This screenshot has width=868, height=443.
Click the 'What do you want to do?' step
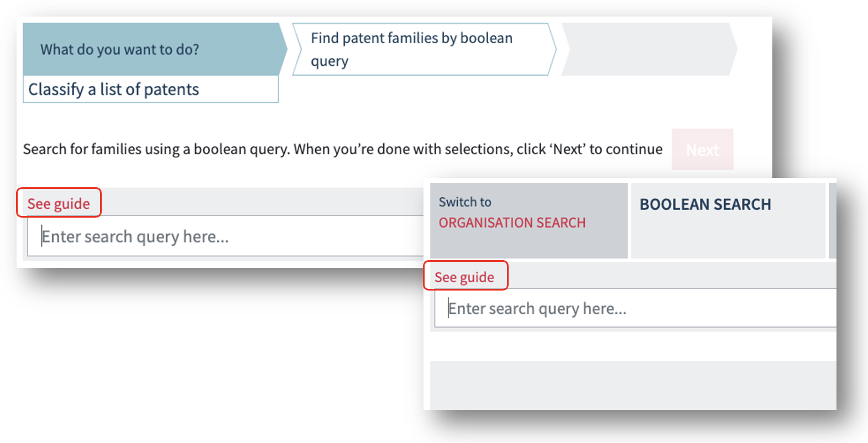(x=119, y=49)
